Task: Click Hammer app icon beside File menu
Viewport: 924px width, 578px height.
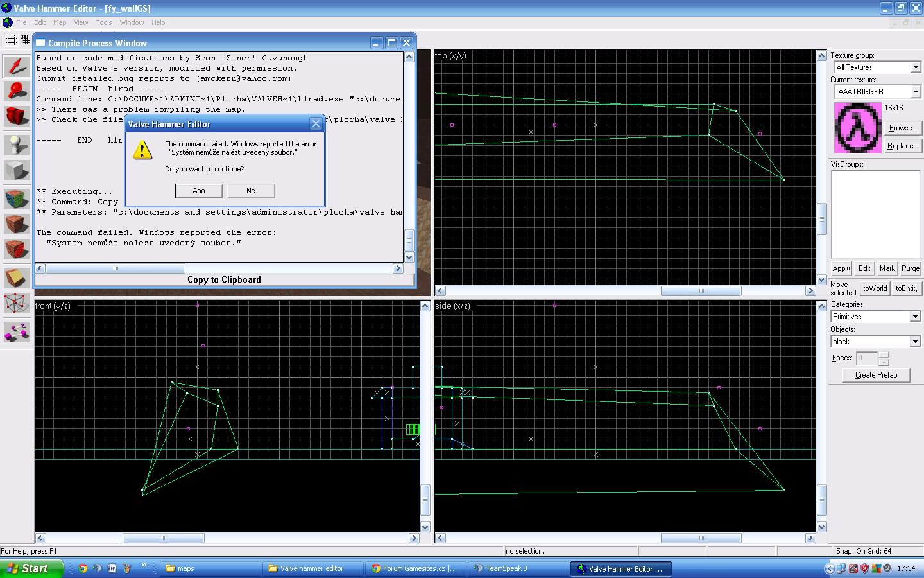Action: point(7,22)
